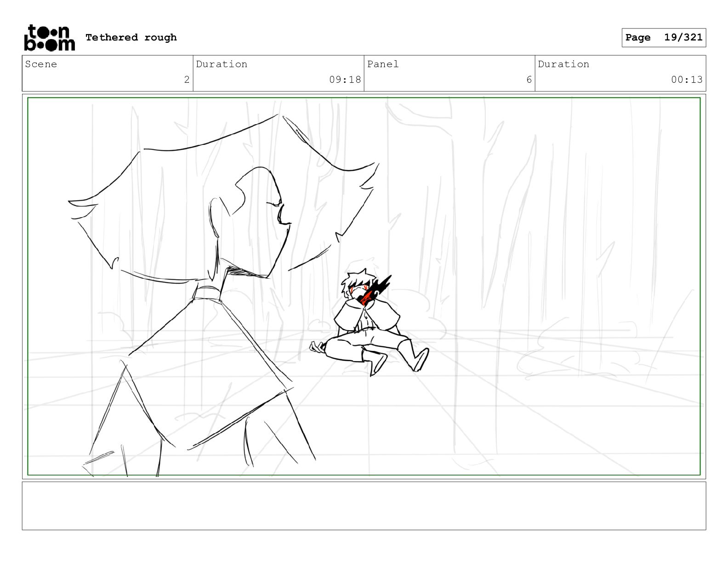This screenshot has height=563, width=728.
Task: Click the 'Panel' header label
Action: click(x=383, y=64)
